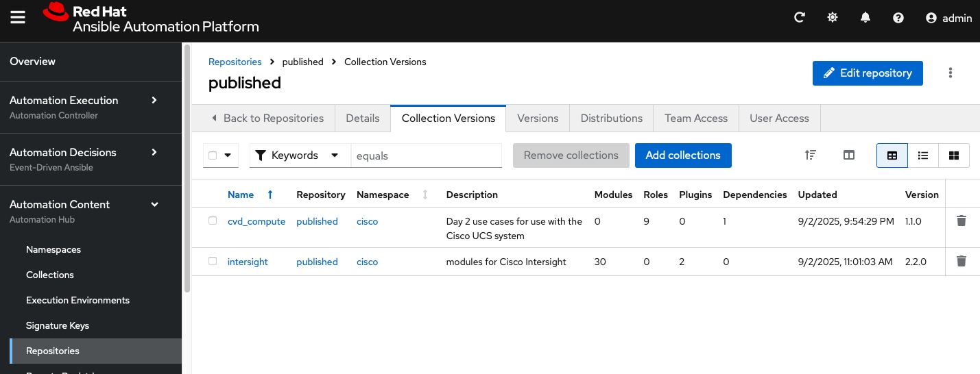This screenshot has width=980, height=374.
Task: Click the 9/2/2025, 9:54:29 PM timestamp
Action: (x=846, y=221)
